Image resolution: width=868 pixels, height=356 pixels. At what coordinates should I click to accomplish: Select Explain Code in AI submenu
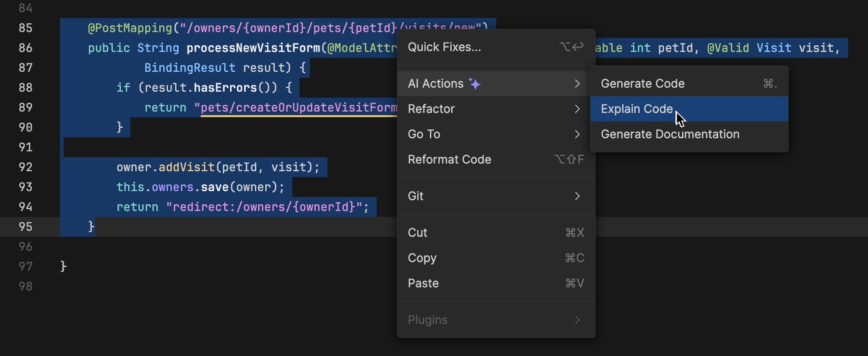637,109
